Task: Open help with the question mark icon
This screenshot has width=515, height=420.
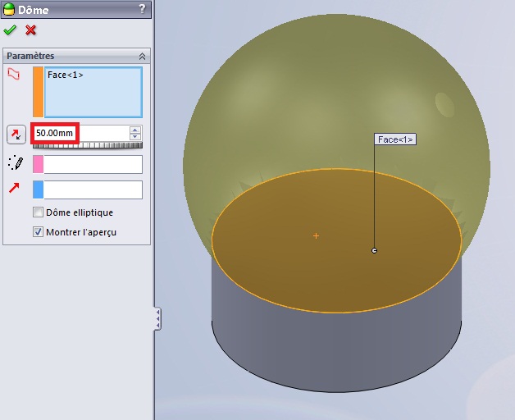Action: [x=143, y=9]
